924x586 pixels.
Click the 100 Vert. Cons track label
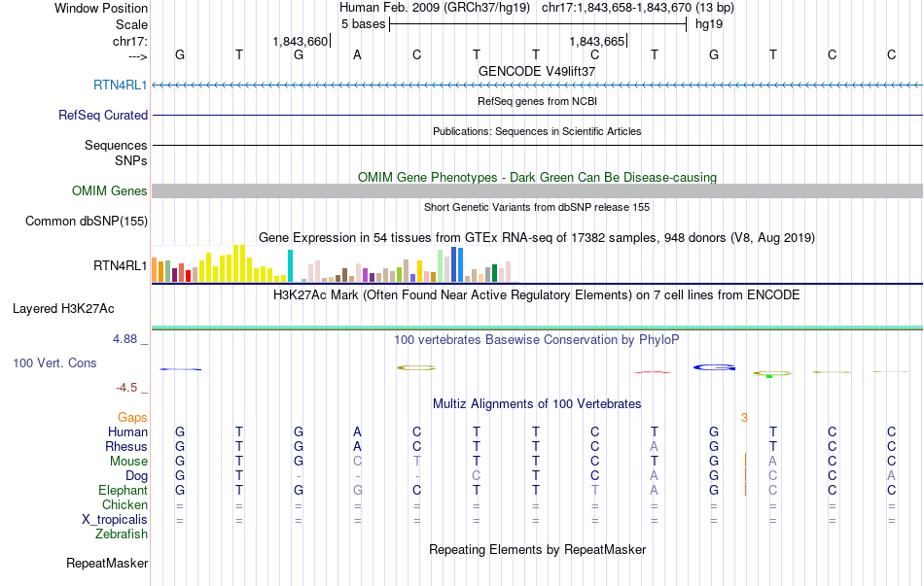[x=54, y=362]
